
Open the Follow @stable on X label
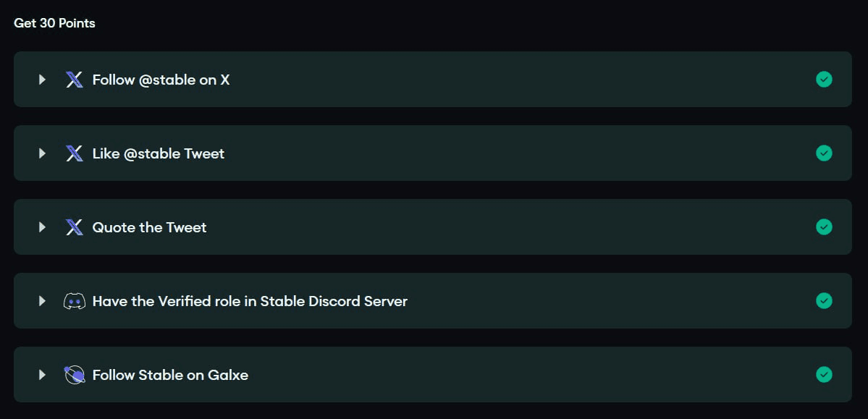pos(161,80)
